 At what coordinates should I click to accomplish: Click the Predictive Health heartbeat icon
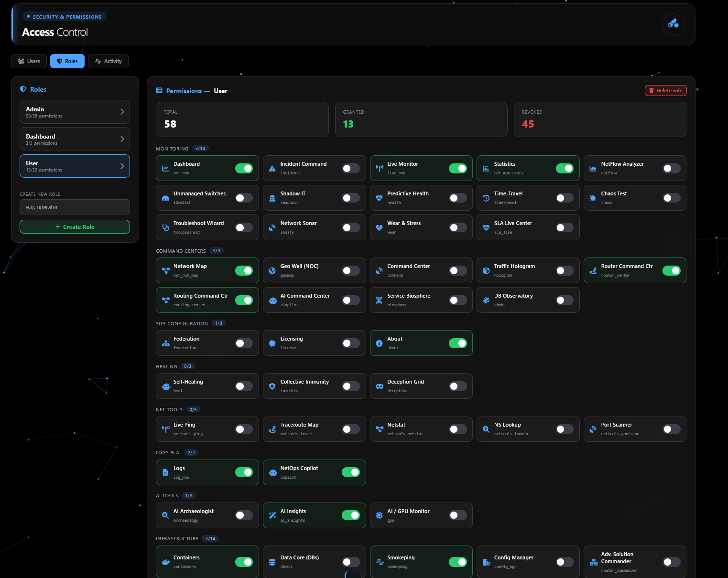(x=379, y=198)
